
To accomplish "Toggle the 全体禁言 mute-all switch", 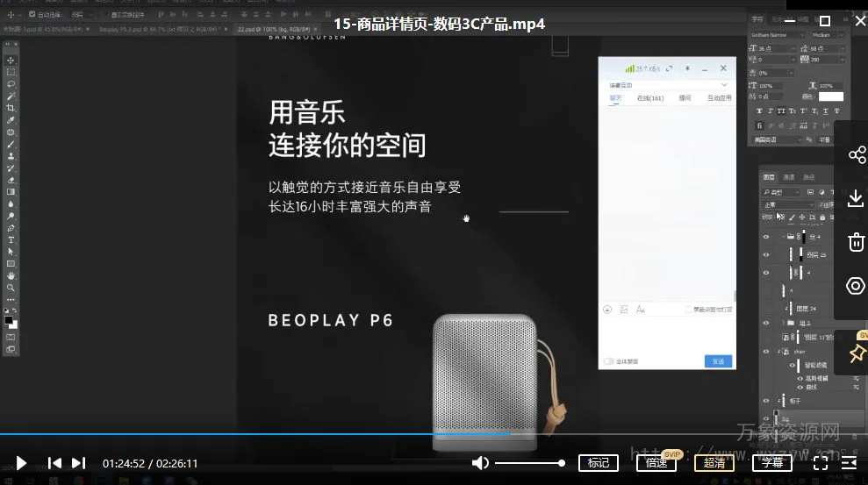I will click(608, 361).
